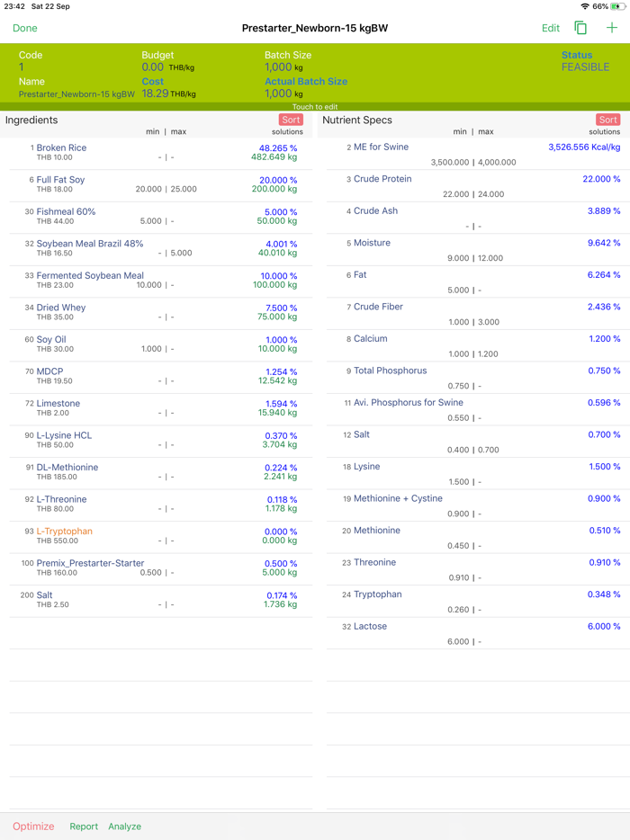
Task: Tap the plus icon to add
Action: point(612,28)
